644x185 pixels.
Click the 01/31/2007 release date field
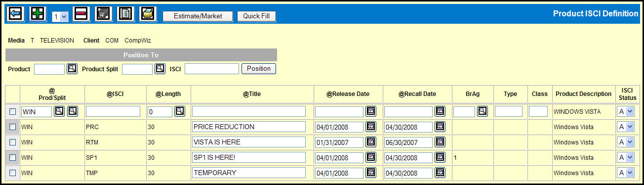pyautogui.click(x=339, y=142)
